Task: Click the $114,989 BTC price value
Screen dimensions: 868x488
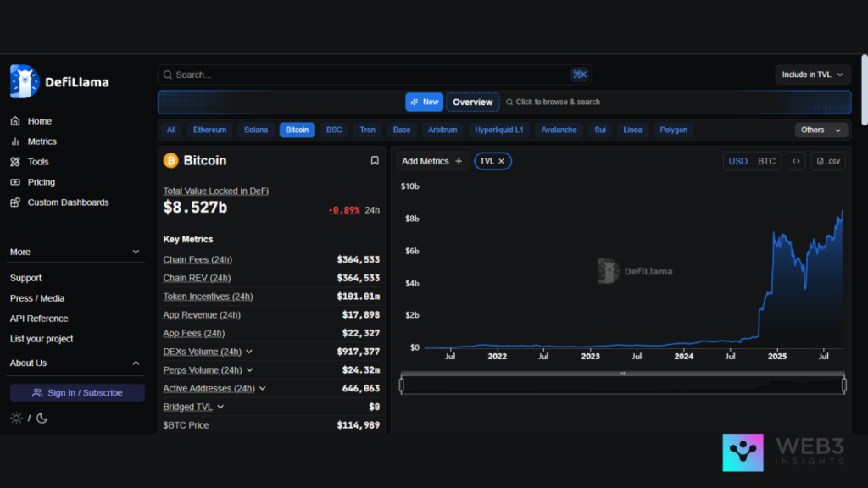Action: click(359, 425)
